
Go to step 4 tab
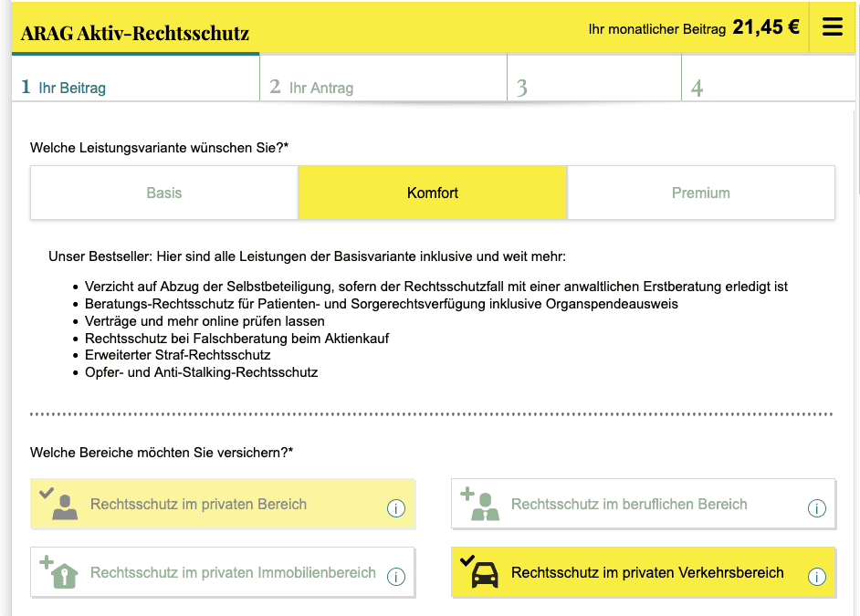click(x=769, y=78)
